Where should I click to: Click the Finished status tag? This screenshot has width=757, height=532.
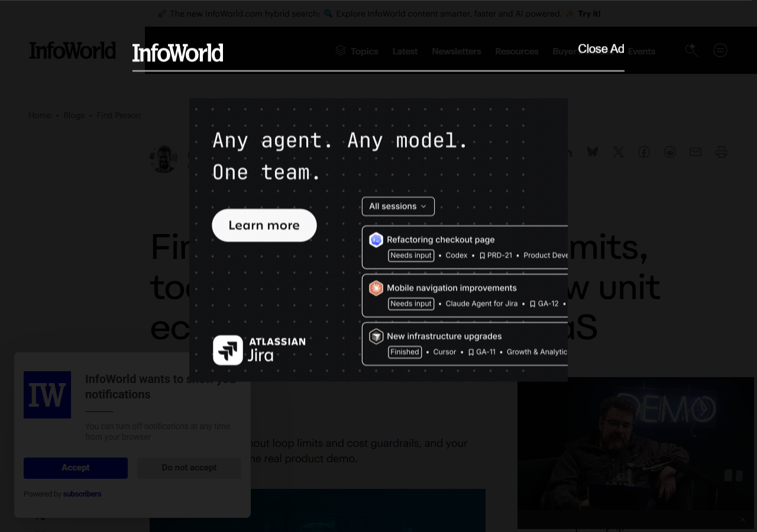click(x=405, y=352)
